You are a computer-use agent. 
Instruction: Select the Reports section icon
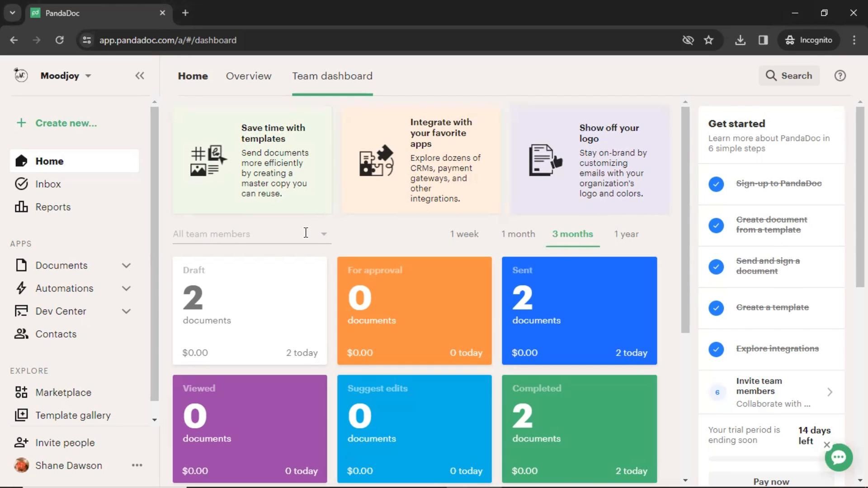tap(21, 207)
